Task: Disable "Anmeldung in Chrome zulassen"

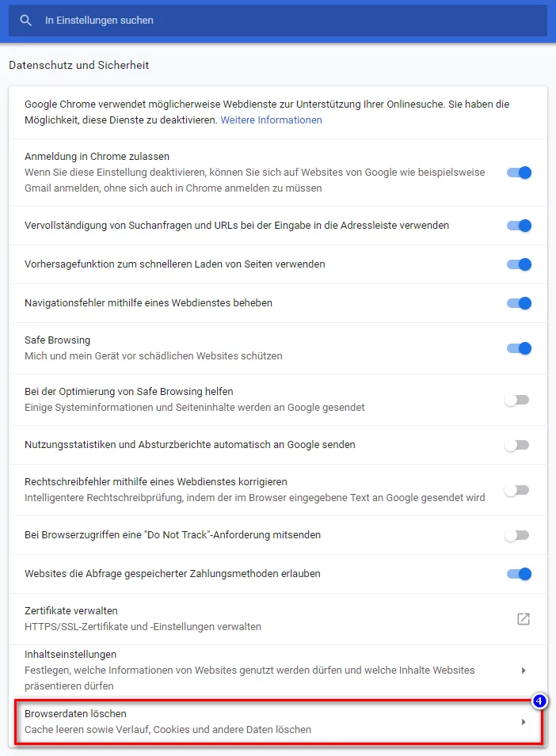Action: 519,172
